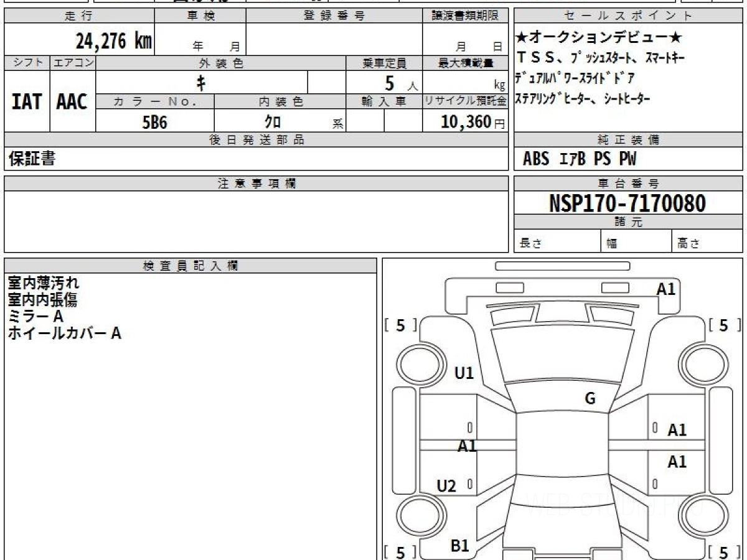
Task: Select the ステアリングヒーター、シートヒーター line
Action: pos(583,98)
